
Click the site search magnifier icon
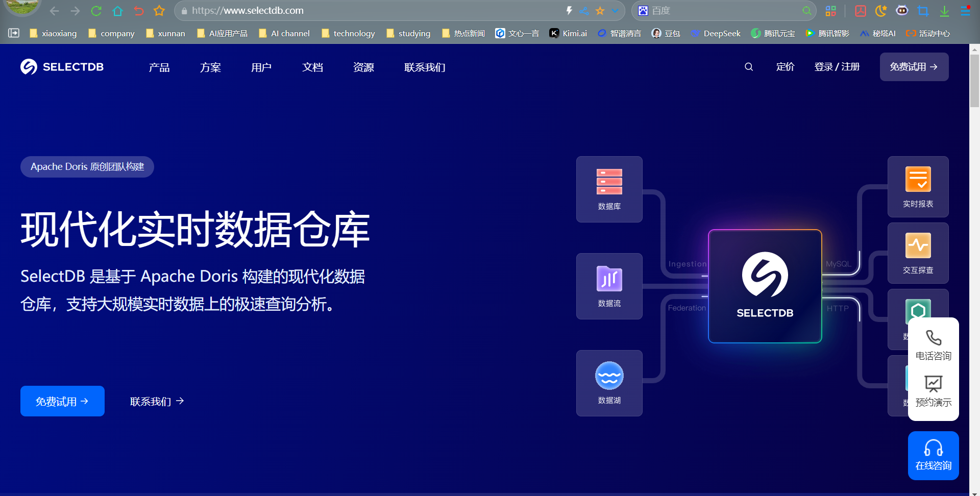[749, 67]
